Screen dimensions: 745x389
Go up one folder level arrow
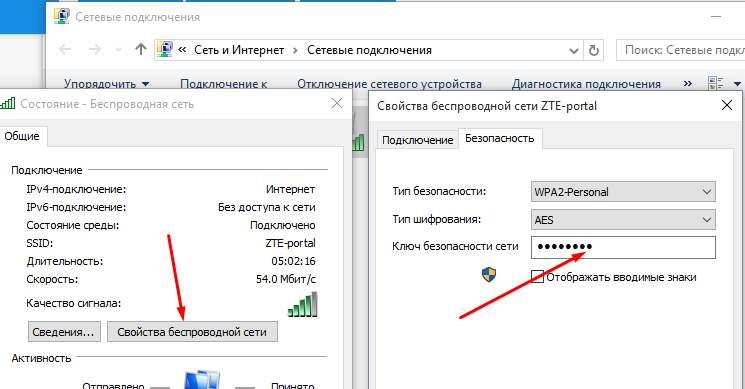coord(141,49)
